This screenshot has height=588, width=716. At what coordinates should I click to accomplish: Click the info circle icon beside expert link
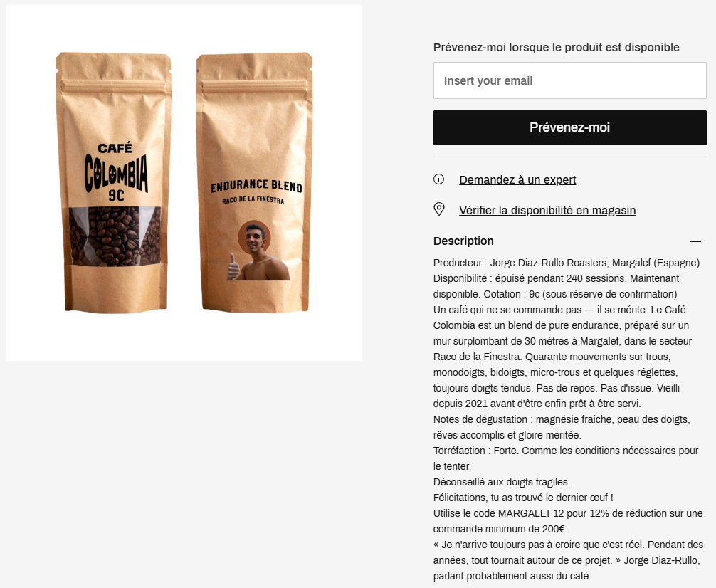point(438,179)
